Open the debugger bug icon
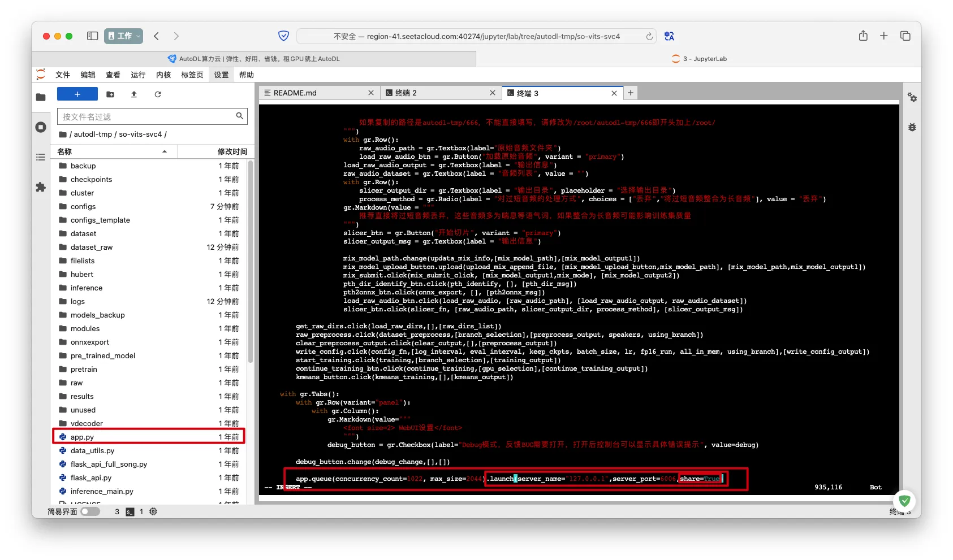953x560 pixels. (x=912, y=127)
